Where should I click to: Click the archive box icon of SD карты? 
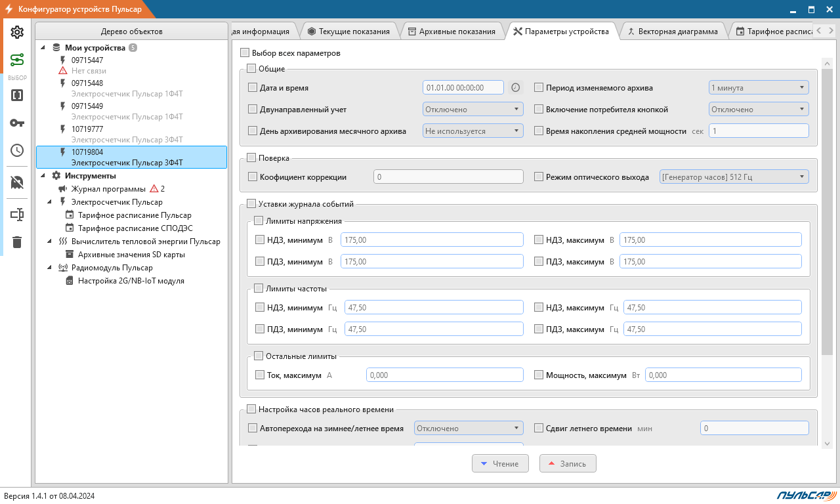pos(70,255)
